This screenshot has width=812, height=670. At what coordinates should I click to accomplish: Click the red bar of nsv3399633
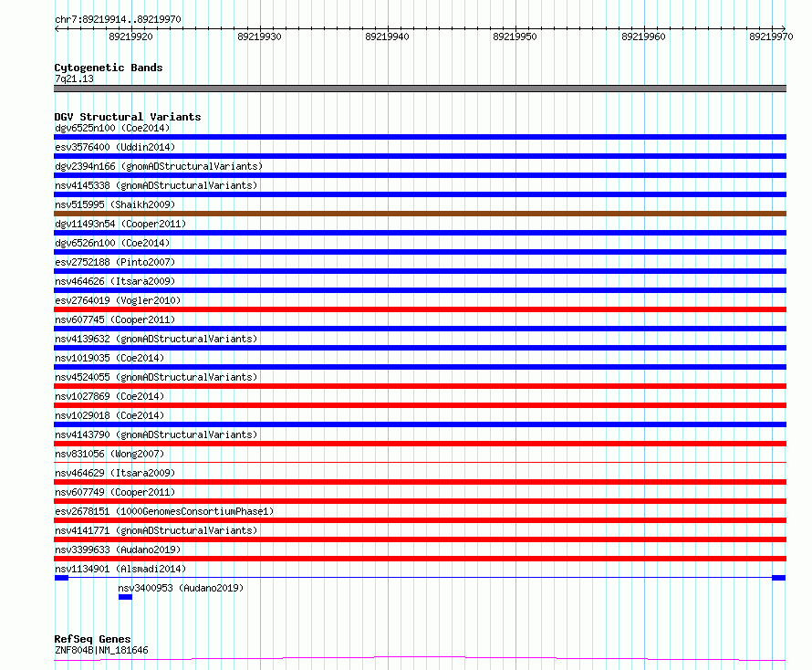pos(420,559)
